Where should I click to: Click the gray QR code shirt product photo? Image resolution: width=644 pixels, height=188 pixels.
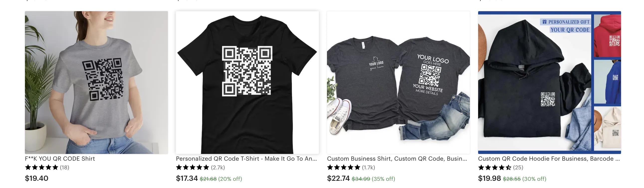(x=96, y=82)
